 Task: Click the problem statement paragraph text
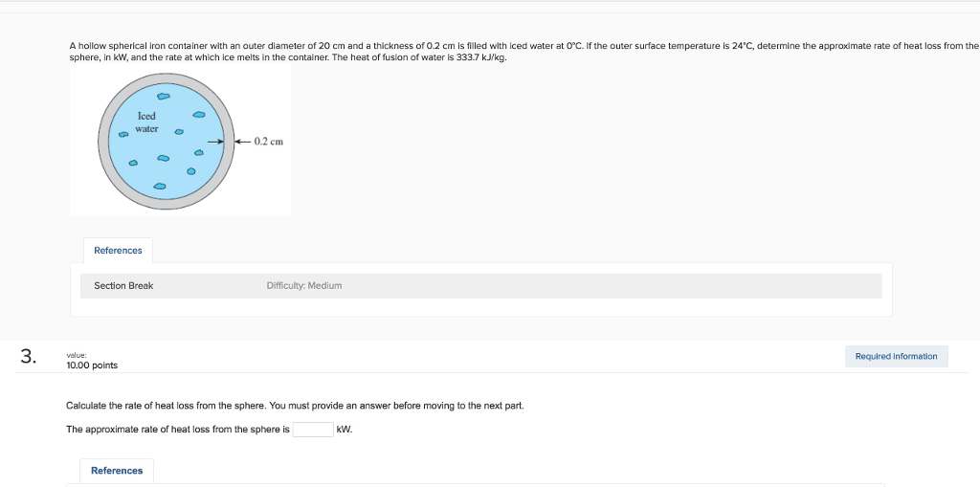click(x=383, y=52)
